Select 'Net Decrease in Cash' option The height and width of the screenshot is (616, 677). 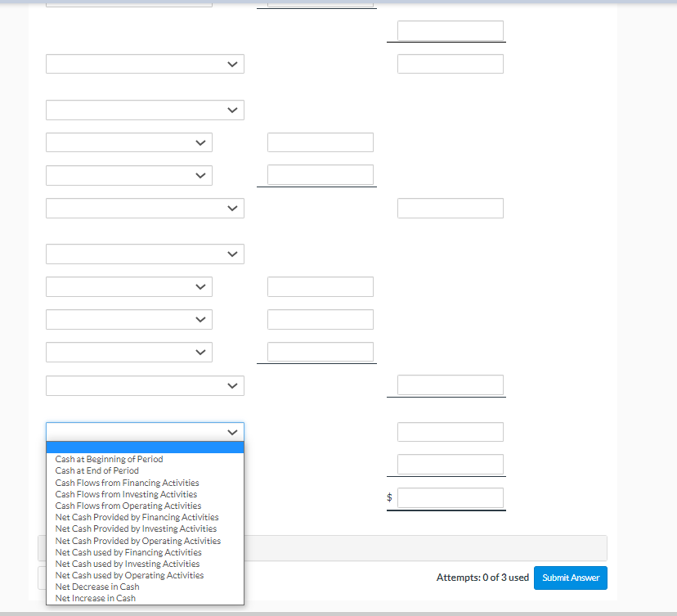pos(145,587)
